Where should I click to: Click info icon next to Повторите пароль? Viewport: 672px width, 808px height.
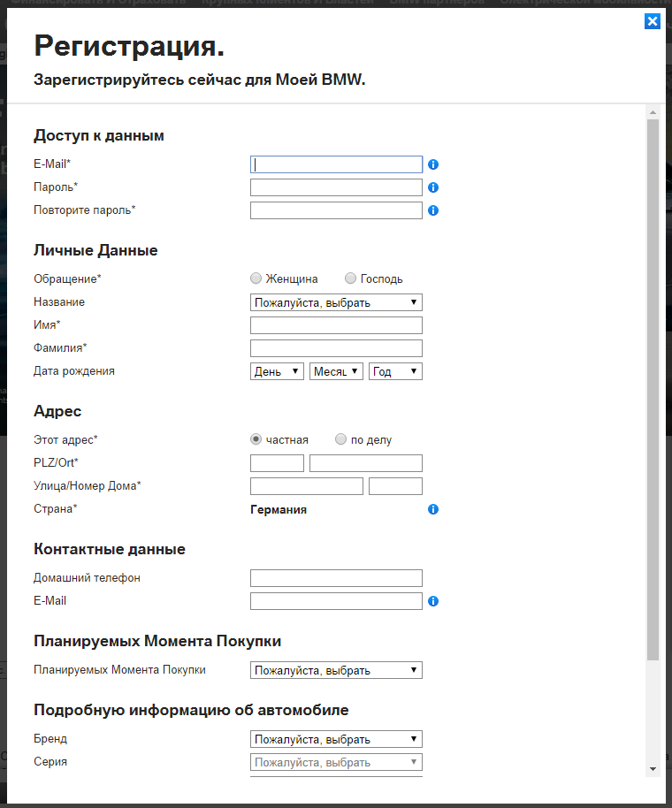click(x=433, y=210)
